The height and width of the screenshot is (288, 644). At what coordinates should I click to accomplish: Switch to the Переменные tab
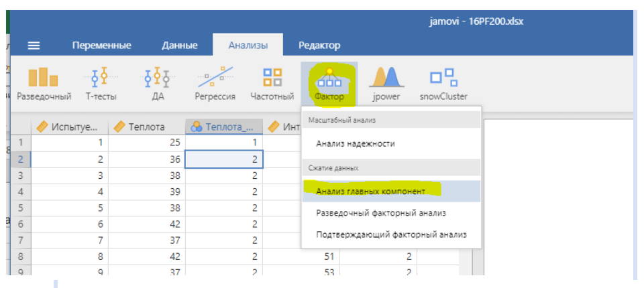pos(101,45)
